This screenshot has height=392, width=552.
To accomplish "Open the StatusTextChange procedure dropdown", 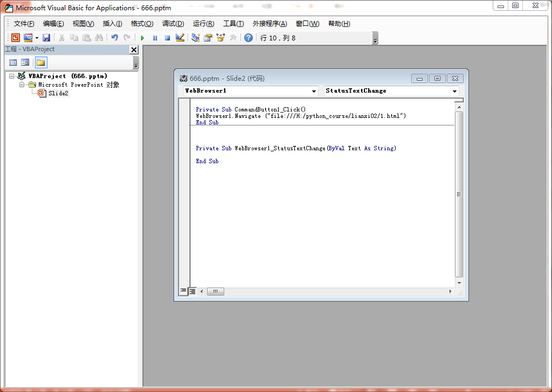I will tap(454, 91).
